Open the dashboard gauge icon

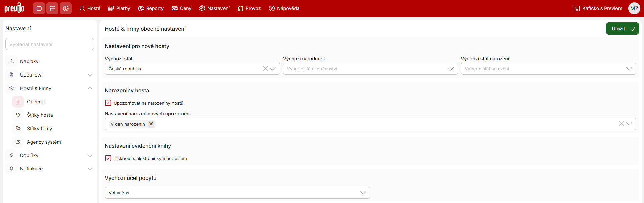tap(66, 8)
